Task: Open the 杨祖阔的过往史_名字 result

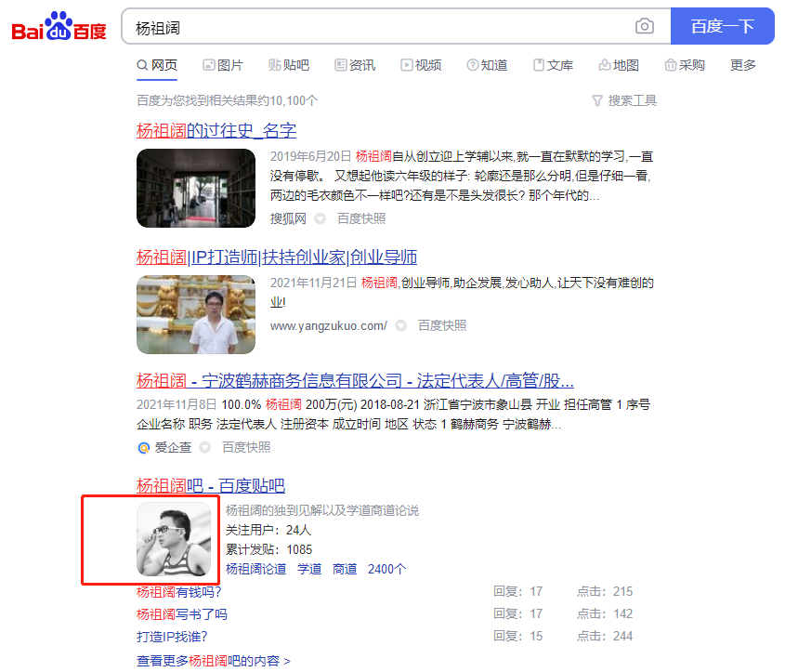Action: pyautogui.click(x=216, y=130)
